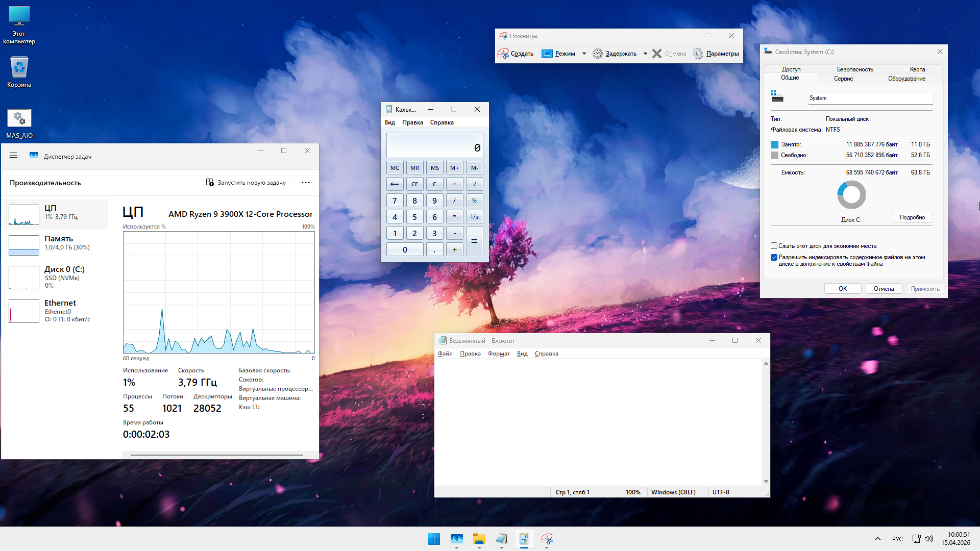
Task: Click the blue Занято color swatch
Action: pyautogui.click(x=774, y=144)
